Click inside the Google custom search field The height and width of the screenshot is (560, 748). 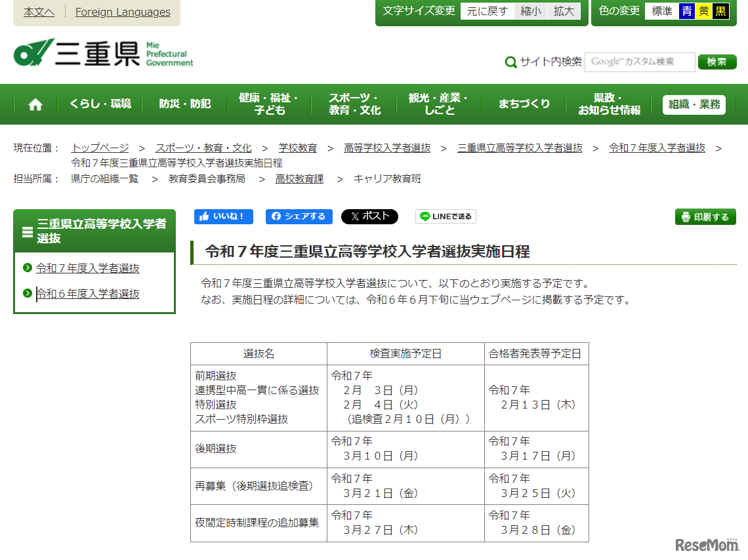(640, 62)
